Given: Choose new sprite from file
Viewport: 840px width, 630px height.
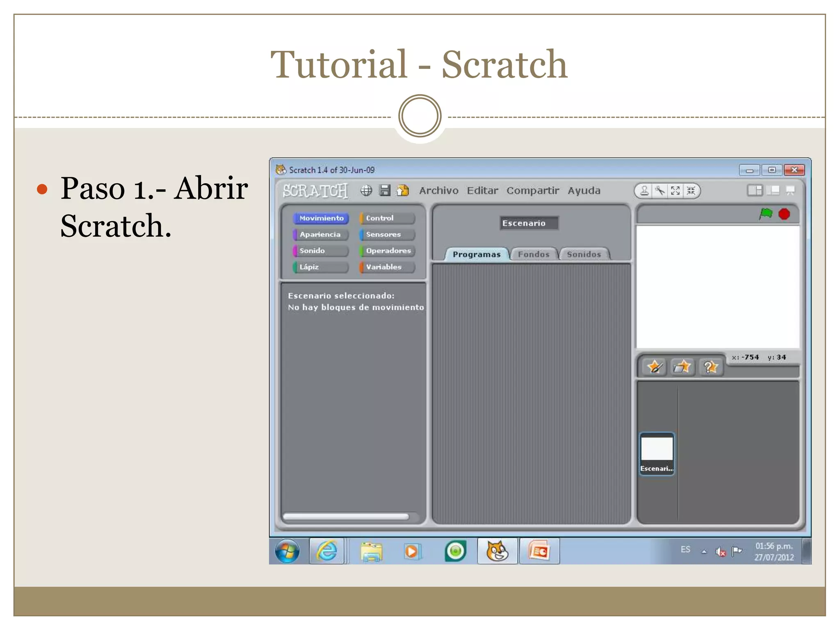Looking at the screenshot, I should pyautogui.click(x=682, y=367).
